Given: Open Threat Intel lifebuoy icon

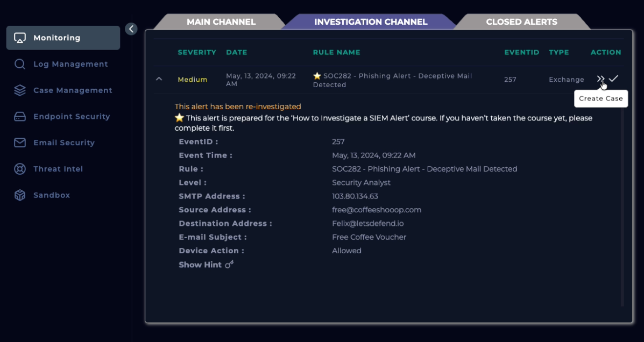Looking at the screenshot, I should [20, 169].
